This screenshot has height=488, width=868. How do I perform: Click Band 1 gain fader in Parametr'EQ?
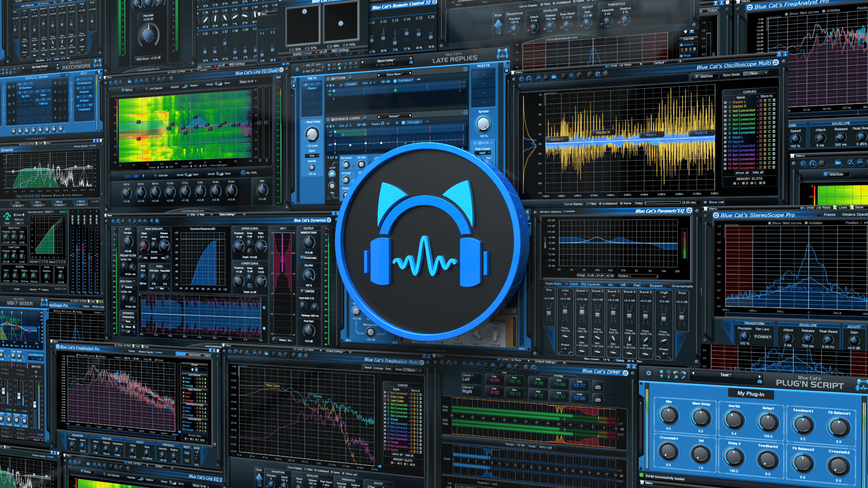(582, 311)
